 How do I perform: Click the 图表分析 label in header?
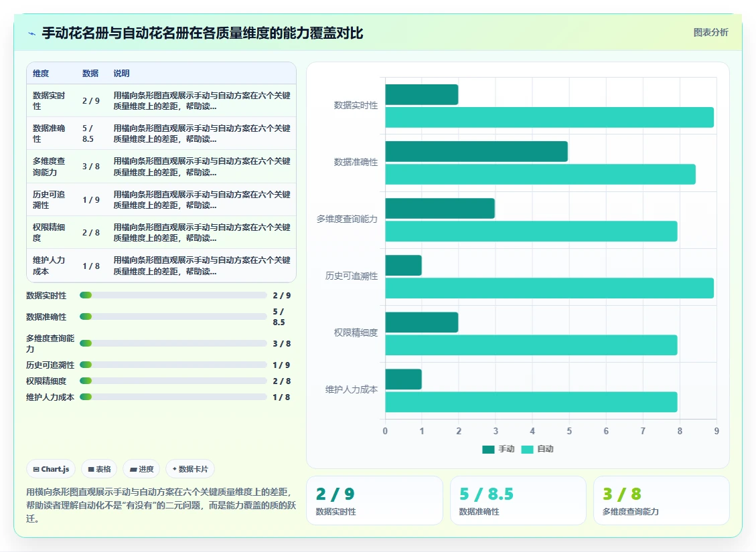coord(710,32)
